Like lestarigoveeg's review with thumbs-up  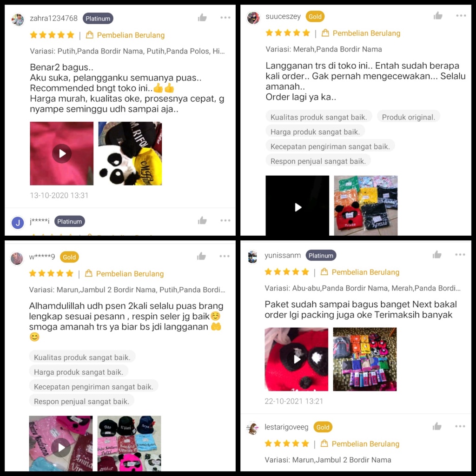437,426
